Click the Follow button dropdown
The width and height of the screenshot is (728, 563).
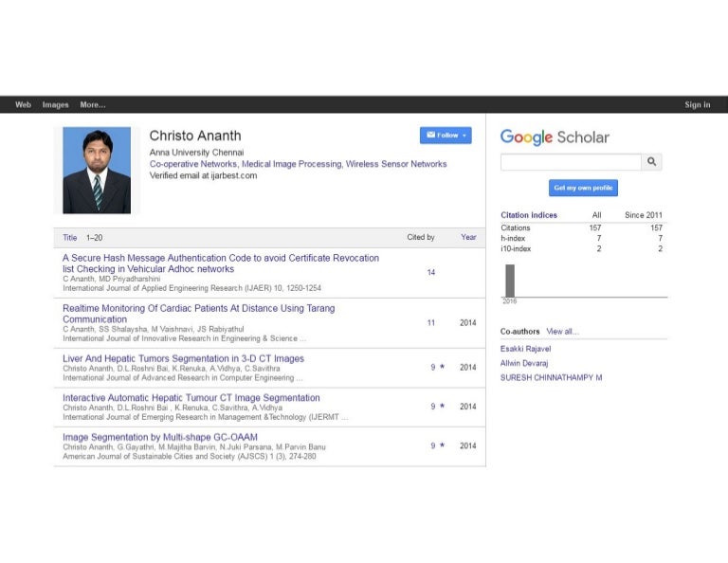coord(446,136)
